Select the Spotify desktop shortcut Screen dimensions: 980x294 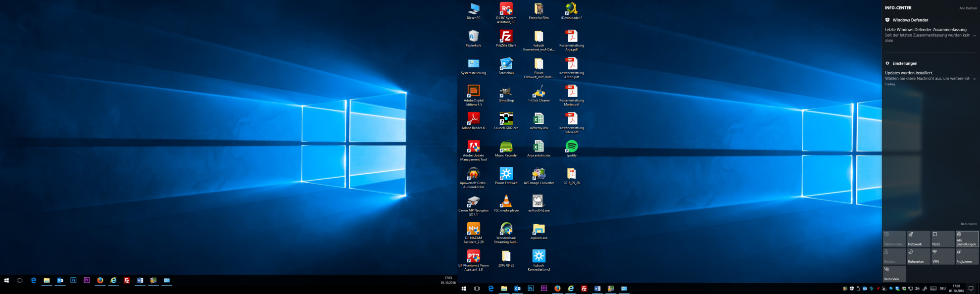click(572, 149)
